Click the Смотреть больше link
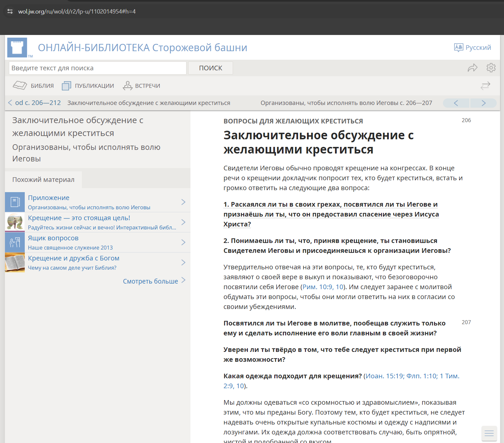This screenshot has height=443, width=504. tap(151, 281)
